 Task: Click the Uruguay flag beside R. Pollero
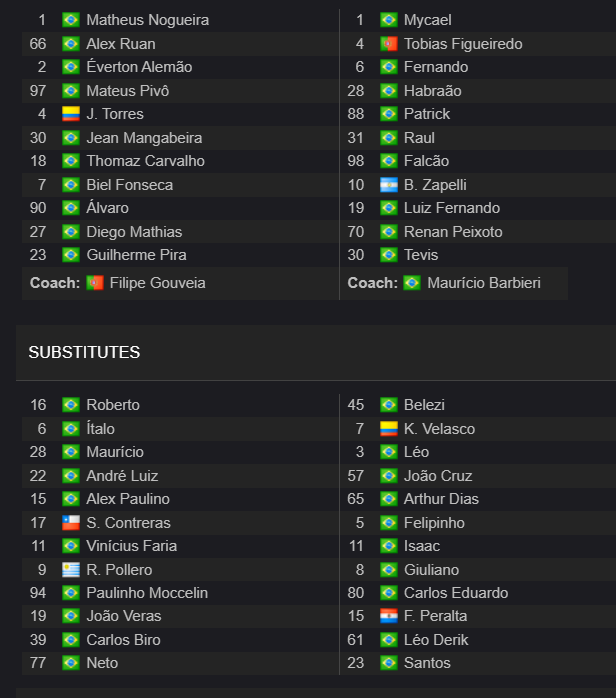[71, 570]
